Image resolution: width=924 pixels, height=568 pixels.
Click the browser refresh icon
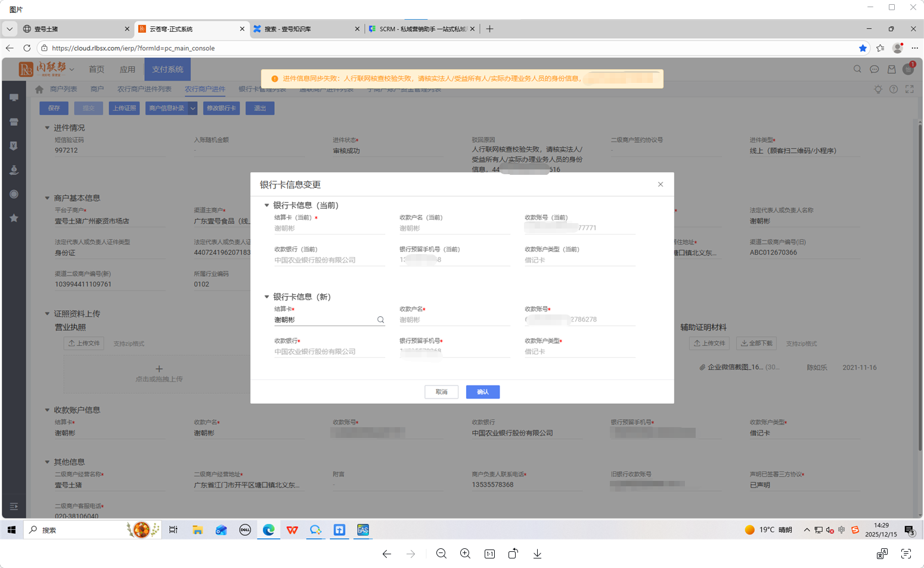coord(27,48)
